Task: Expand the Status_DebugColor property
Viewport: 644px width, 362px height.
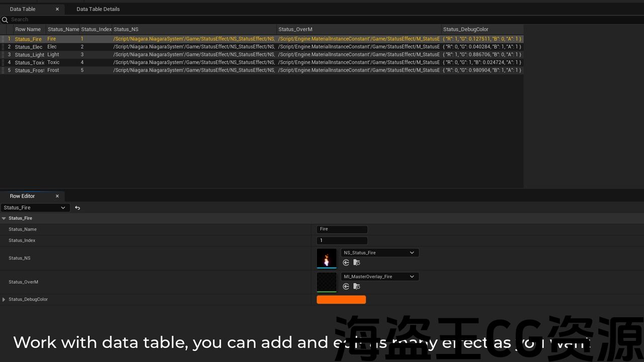Action: coord(4,300)
